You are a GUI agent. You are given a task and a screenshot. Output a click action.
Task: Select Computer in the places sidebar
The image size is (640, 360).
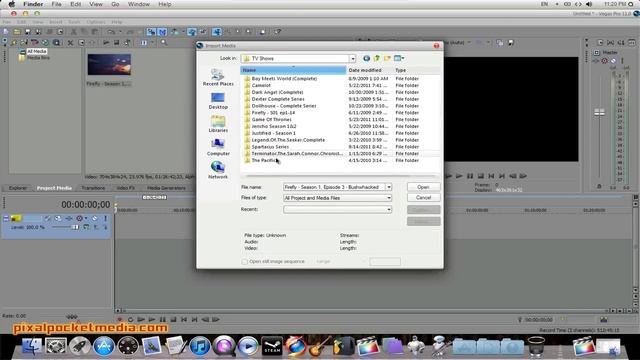click(x=218, y=147)
